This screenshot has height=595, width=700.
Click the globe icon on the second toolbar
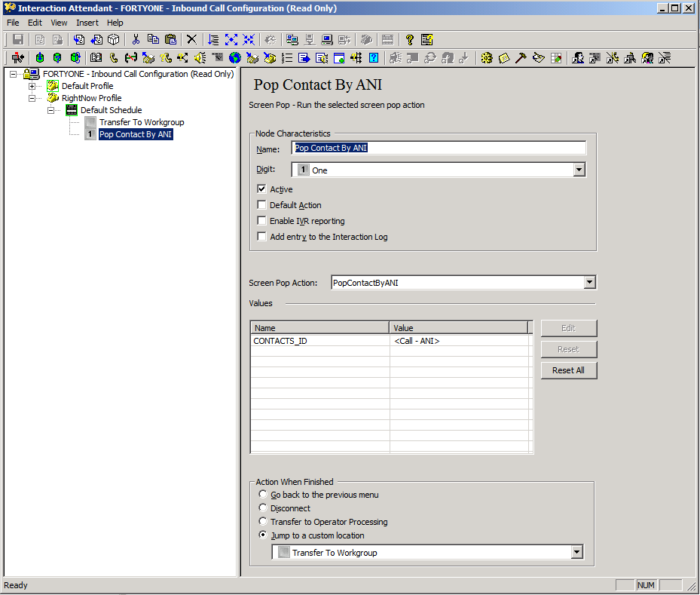[x=234, y=57]
